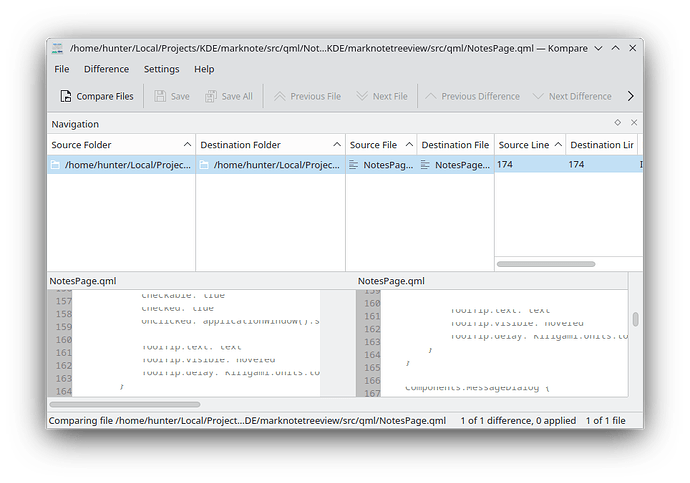Image resolution: width=690 pixels, height=483 pixels.
Task: Click the Compare Files toolbar button
Action: click(97, 96)
